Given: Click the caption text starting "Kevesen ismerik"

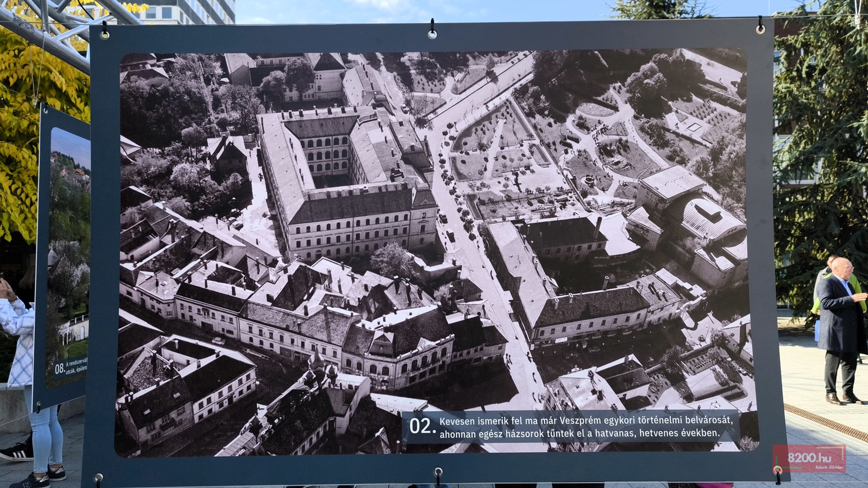Looking at the screenshot, I should coord(584,427).
